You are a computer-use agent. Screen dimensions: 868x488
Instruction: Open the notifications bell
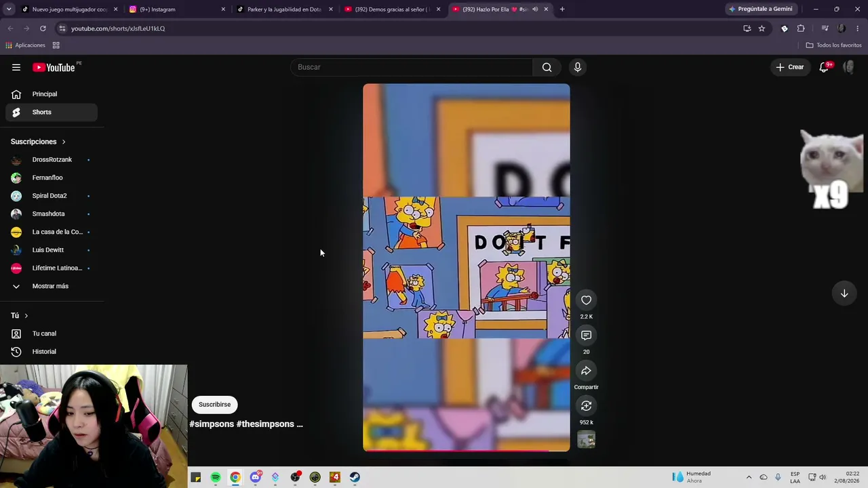coord(824,67)
